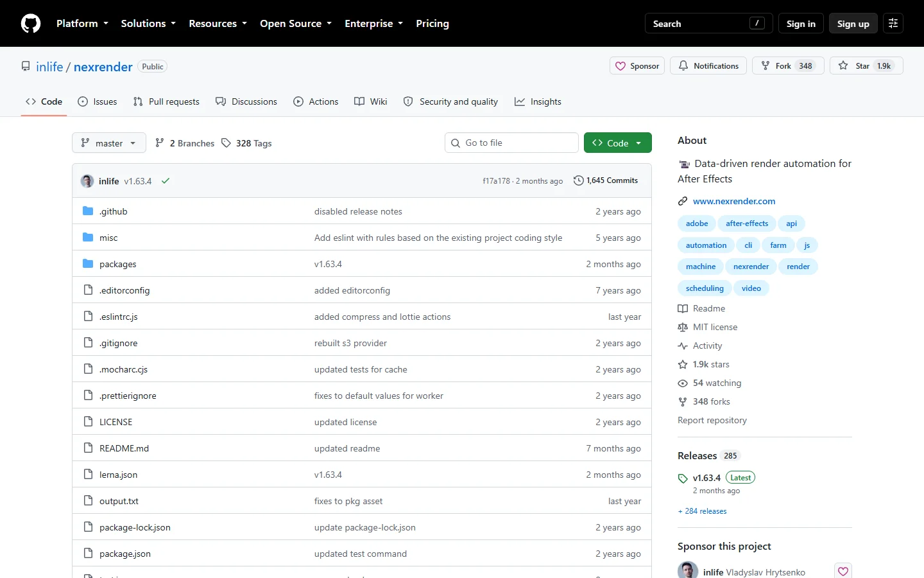The image size is (924, 578).
Task: Open the Insights tab
Action: pos(538,102)
